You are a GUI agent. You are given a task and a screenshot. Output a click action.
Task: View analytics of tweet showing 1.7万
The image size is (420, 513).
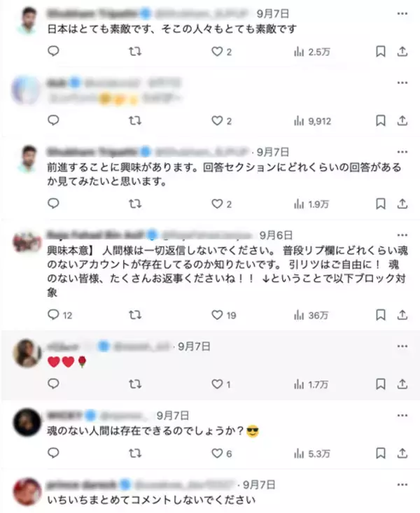(x=311, y=384)
